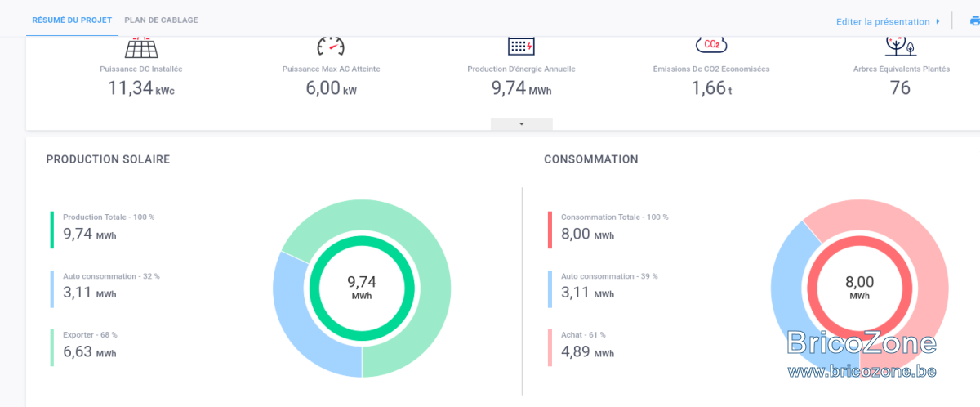Viewport: 980px width, 407px height.
Task: Click the light green Exporter legend swatch
Action: 52,347
